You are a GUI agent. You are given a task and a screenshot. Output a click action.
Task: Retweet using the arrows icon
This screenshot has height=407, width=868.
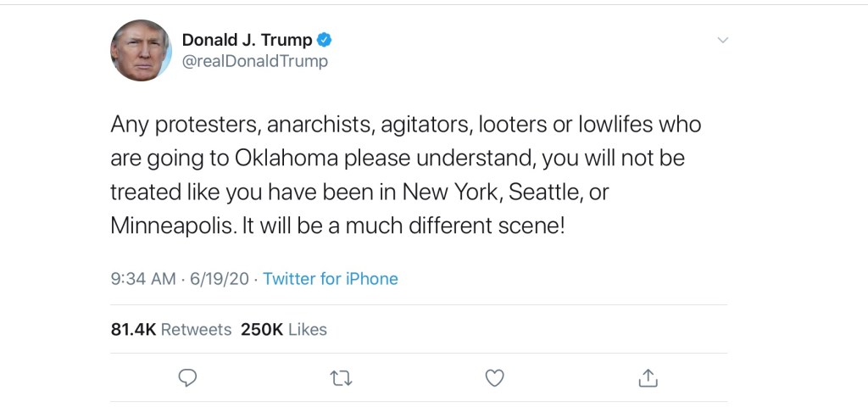pyautogui.click(x=341, y=377)
